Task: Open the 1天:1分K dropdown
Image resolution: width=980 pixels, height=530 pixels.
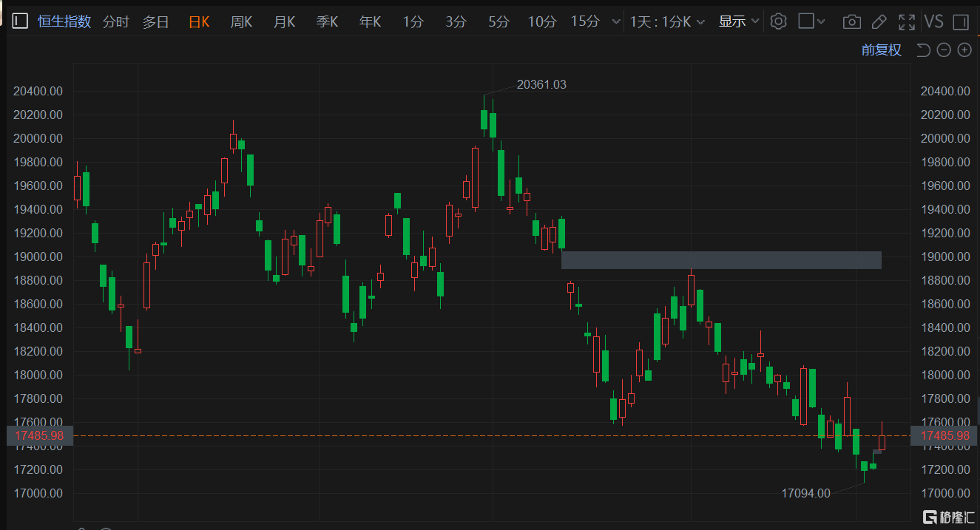Action: tap(667, 22)
